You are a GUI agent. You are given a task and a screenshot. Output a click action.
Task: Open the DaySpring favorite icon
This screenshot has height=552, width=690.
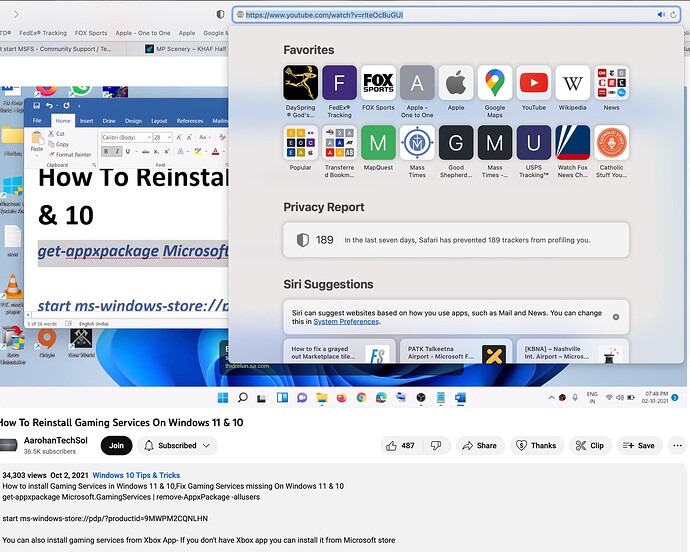click(301, 83)
